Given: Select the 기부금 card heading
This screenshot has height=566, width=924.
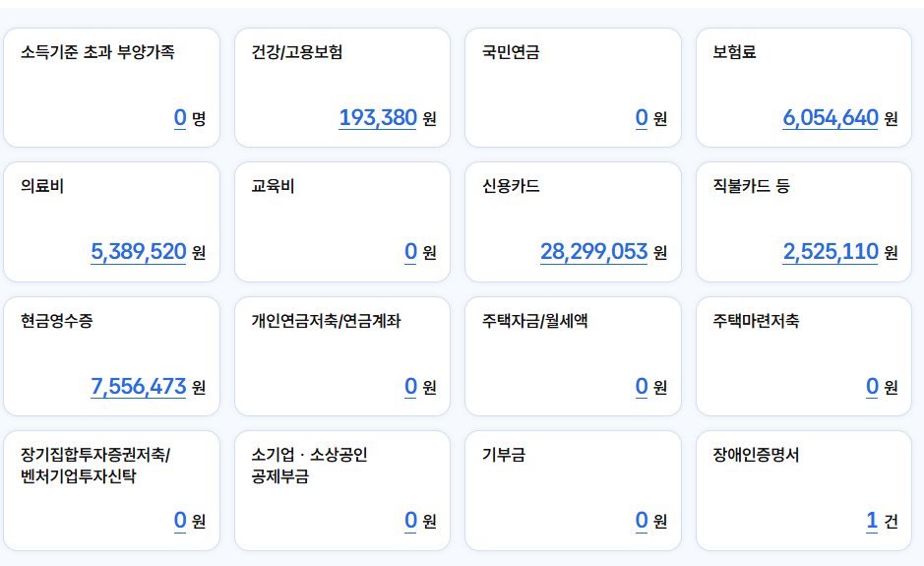Looking at the screenshot, I should 504,455.
